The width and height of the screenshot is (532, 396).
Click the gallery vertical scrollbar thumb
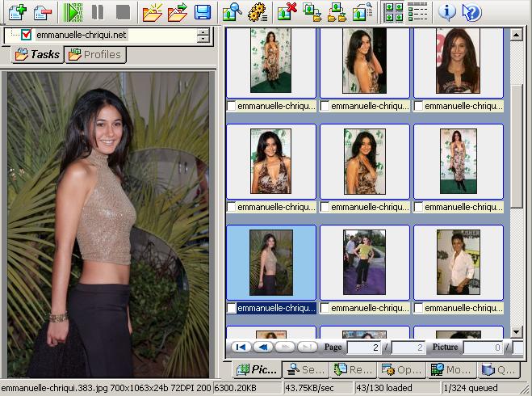point(516,147)
